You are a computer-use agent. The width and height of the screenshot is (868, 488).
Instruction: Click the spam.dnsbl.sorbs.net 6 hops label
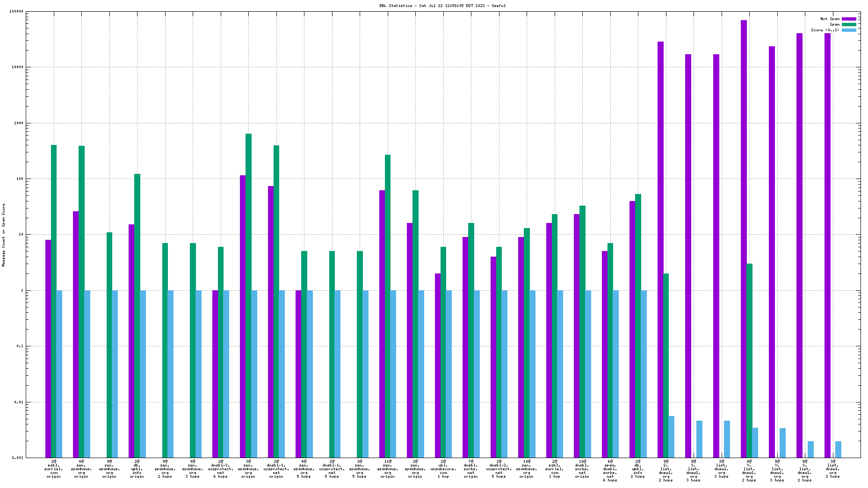coord(610,471)
